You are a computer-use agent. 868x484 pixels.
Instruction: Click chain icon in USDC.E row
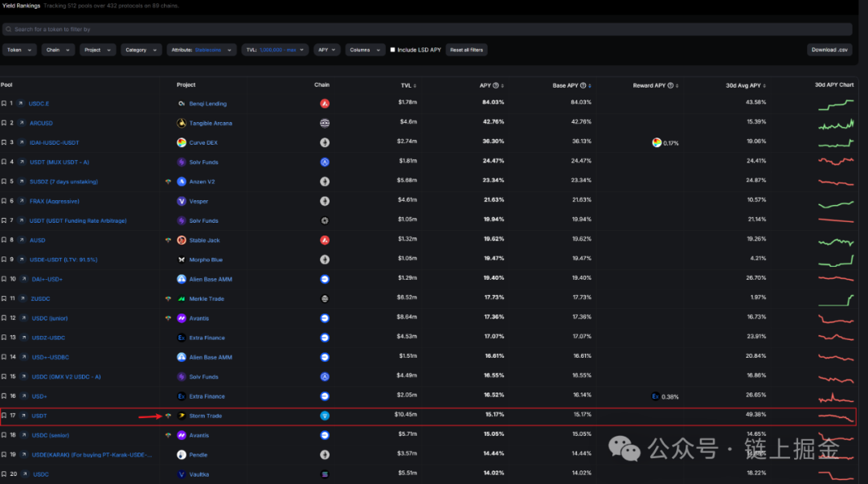click(x=325, y=104)
